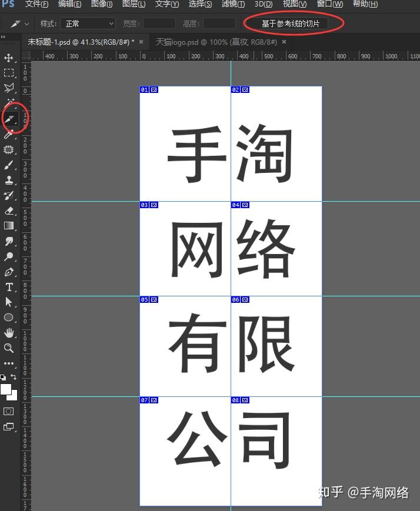The height and width of the screenshot is (511, 420).
Task: Close the 未标题-1.psd document tab
Action: [x=141, y=42]
